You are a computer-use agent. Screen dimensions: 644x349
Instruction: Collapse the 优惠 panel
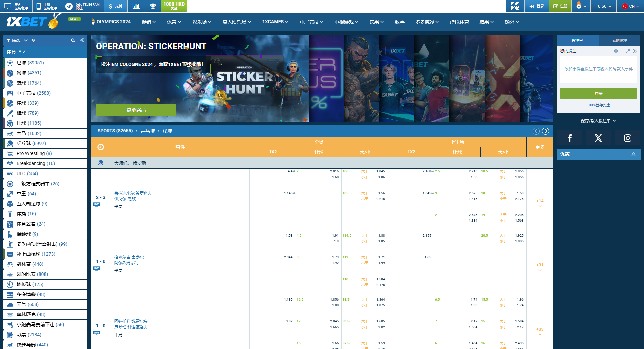tap(633, 154)
